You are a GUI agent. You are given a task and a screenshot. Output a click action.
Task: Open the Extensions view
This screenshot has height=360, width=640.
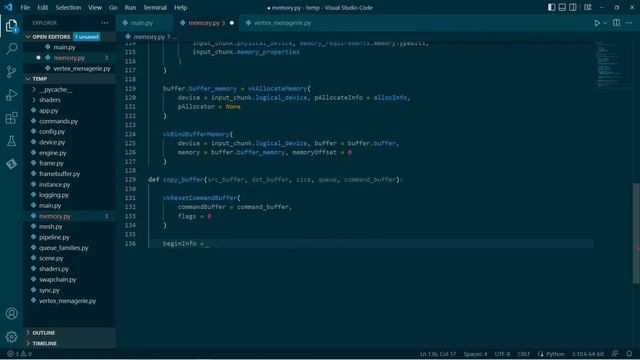(11, 118)
